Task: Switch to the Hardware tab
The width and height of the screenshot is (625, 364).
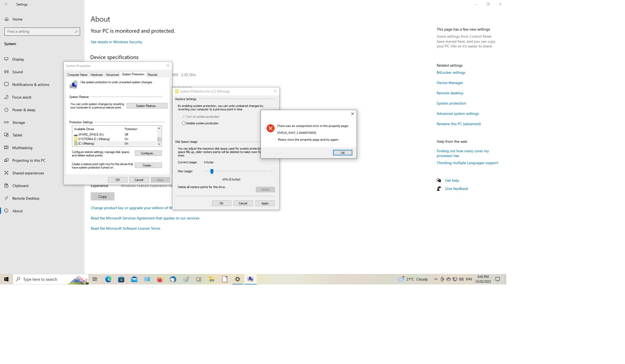Action: coord(97,75)
